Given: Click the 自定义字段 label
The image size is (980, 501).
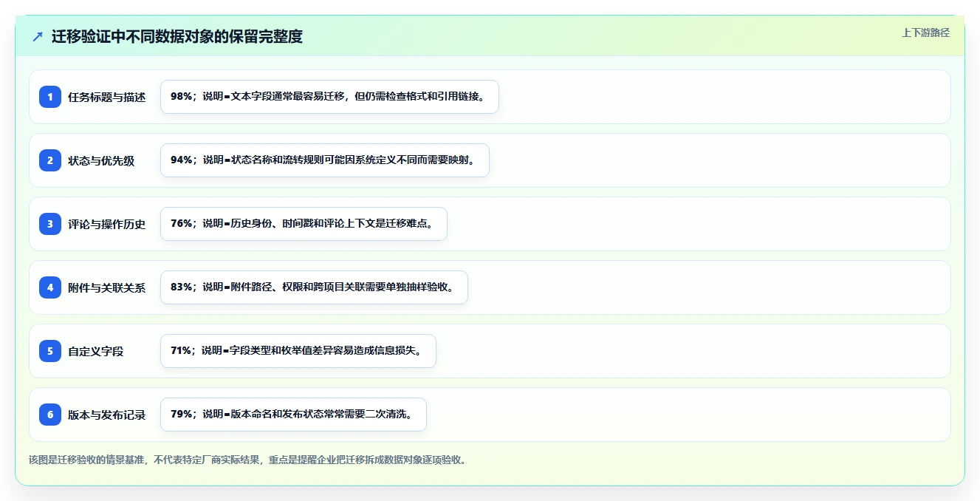Looking at the screenshot, I should pos(96,351).
